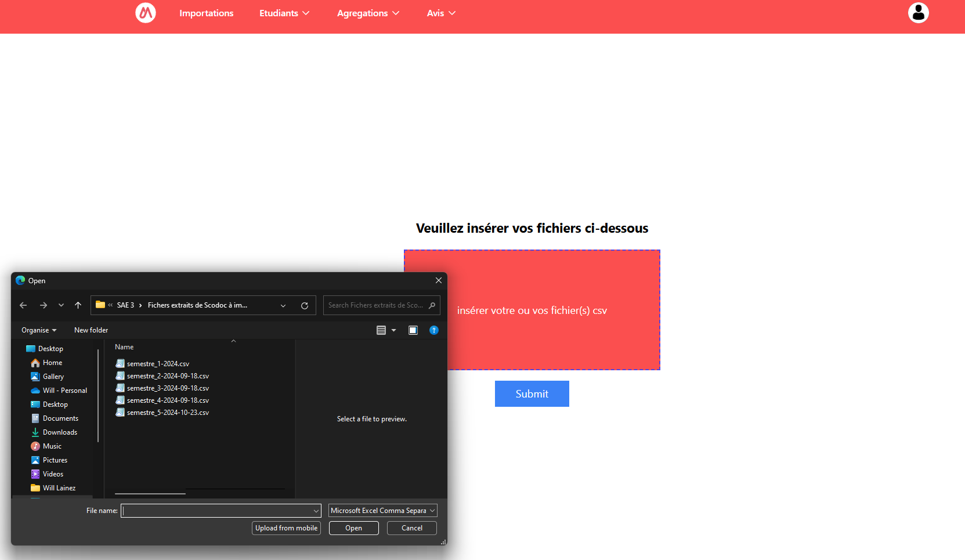The image size is (965, 560).
Task: Open the Importations menu item
Action: [206, 13]
